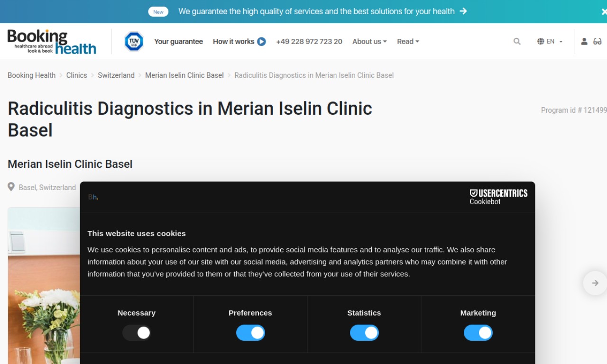Viewport: 607px width, 364px height.
Task: Play the How it works video icon
Action: [x=261, y=42]
